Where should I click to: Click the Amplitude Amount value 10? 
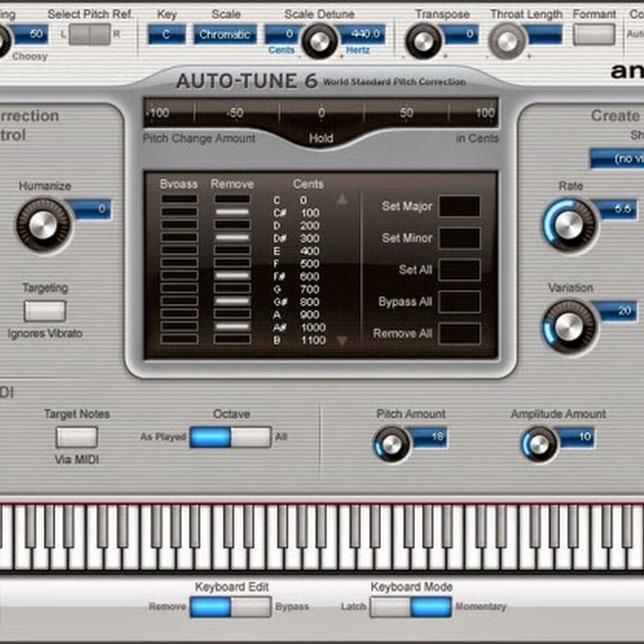[x=575, y=437]
